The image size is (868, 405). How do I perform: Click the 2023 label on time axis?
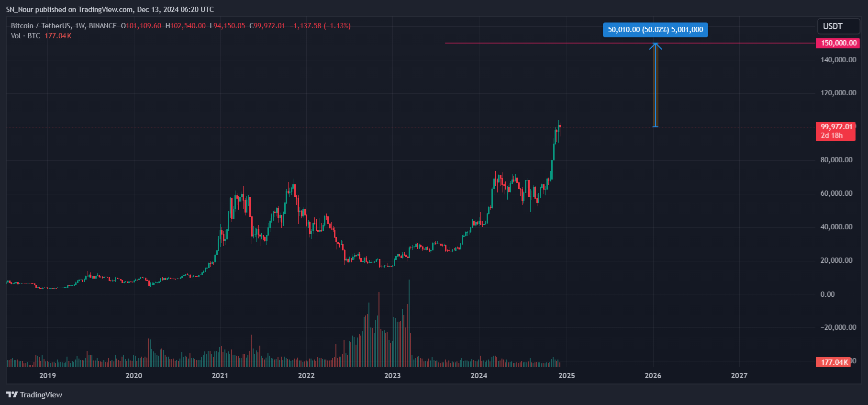point(392,375)
